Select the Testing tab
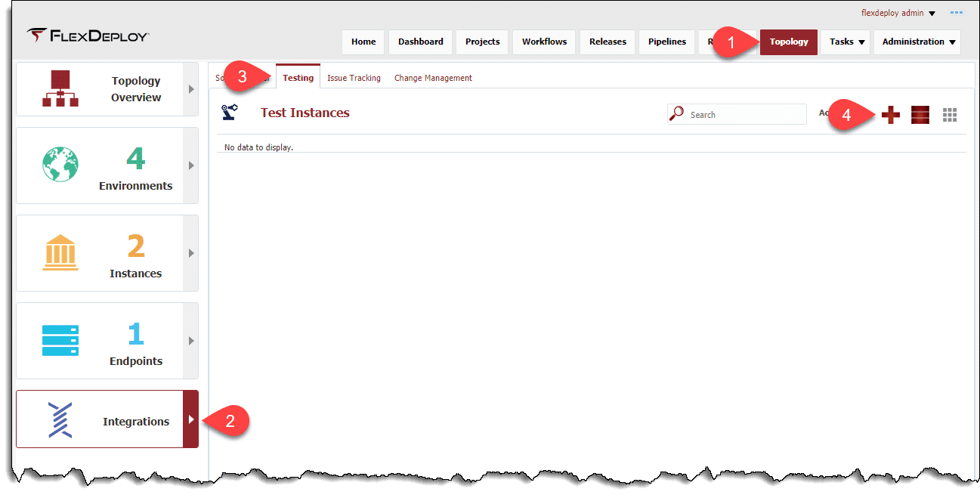 tap(298, 77)
